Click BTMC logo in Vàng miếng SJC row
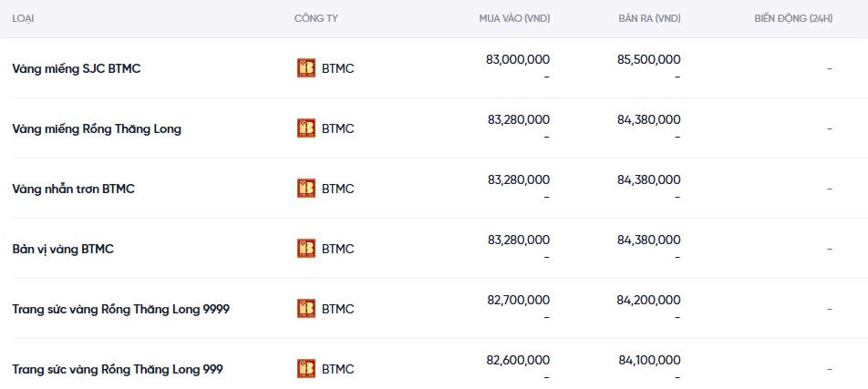This screenshot has height=389, width=868. point(306,68)
